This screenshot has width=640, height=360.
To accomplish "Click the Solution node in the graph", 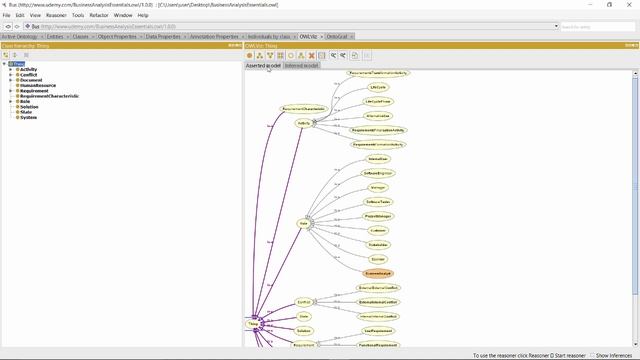I will point(304,331).
